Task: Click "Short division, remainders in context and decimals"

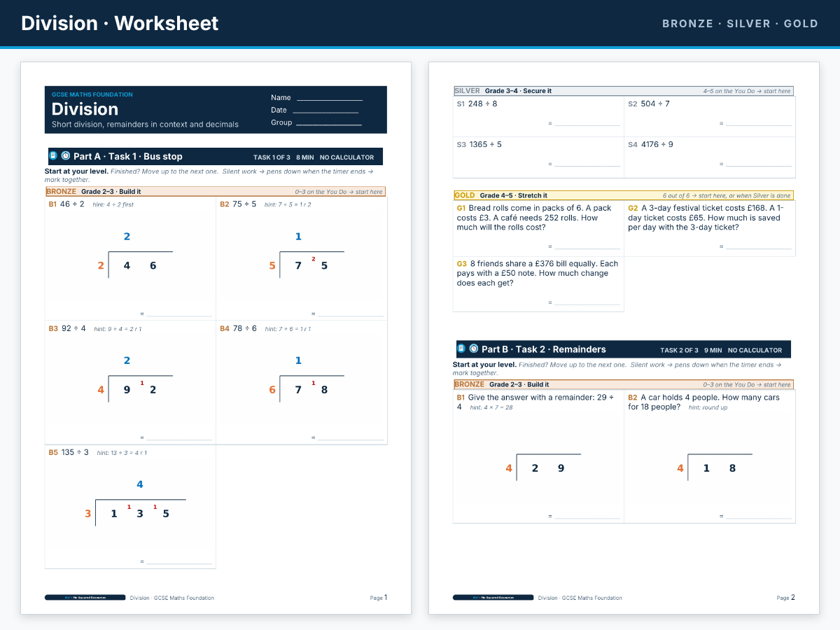Action: click(x=145, y=125)
